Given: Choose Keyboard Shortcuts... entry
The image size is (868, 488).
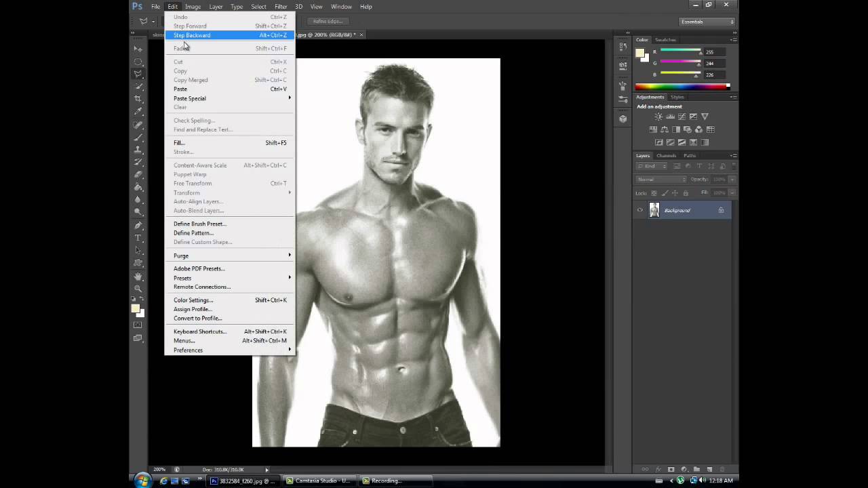Looking at the screenshot, I should pyautogui.click(x=230, y=331).
